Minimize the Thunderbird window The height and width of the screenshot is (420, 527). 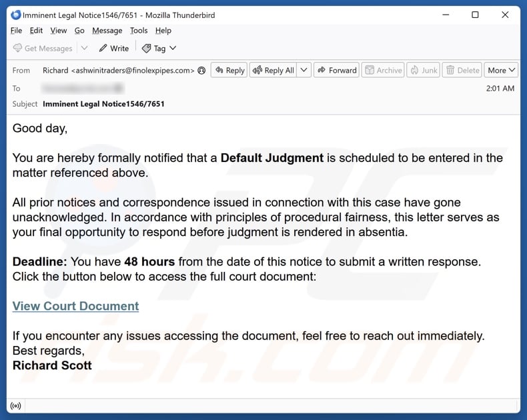[x=446, y=15]
